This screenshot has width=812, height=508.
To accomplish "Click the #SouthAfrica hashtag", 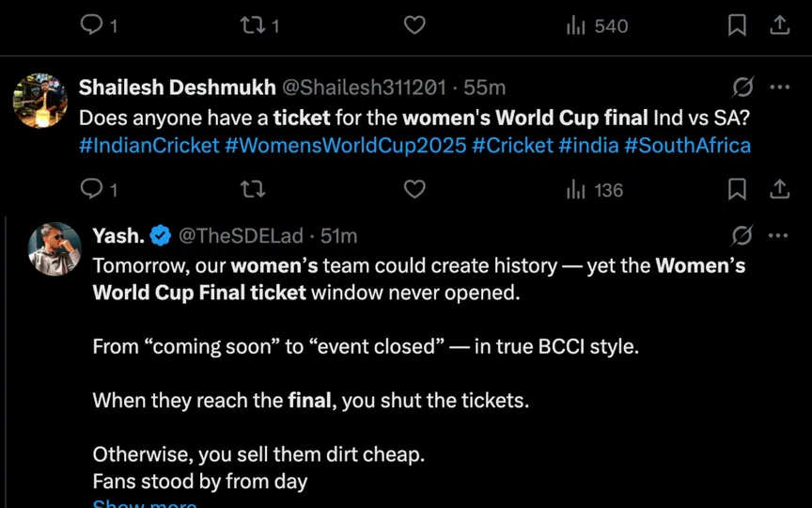I will click(687, 146).
